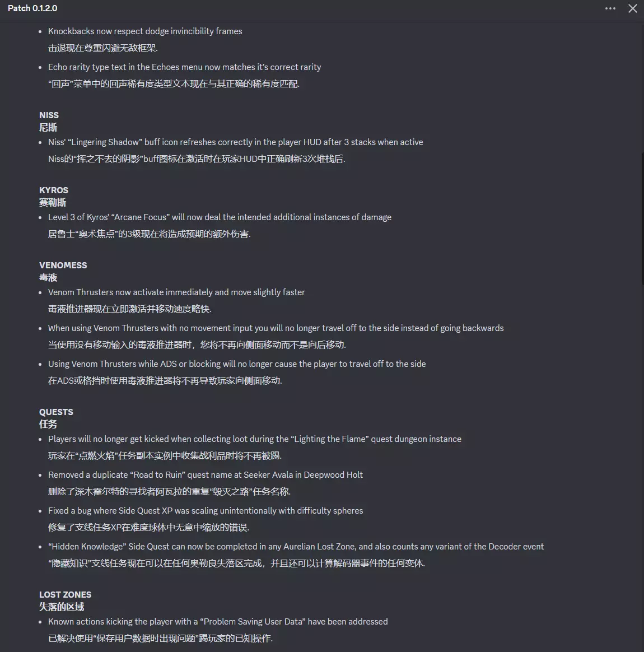Click the QUESTS section heading

56,412
